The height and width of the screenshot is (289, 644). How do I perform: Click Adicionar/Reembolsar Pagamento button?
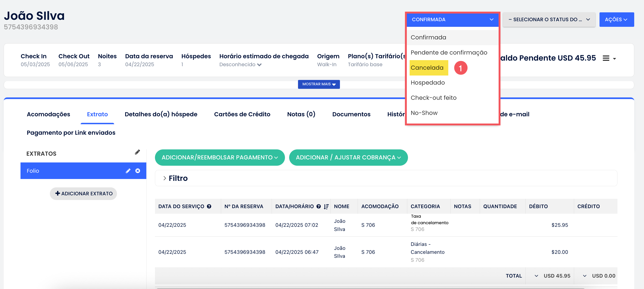pos(219,157)
